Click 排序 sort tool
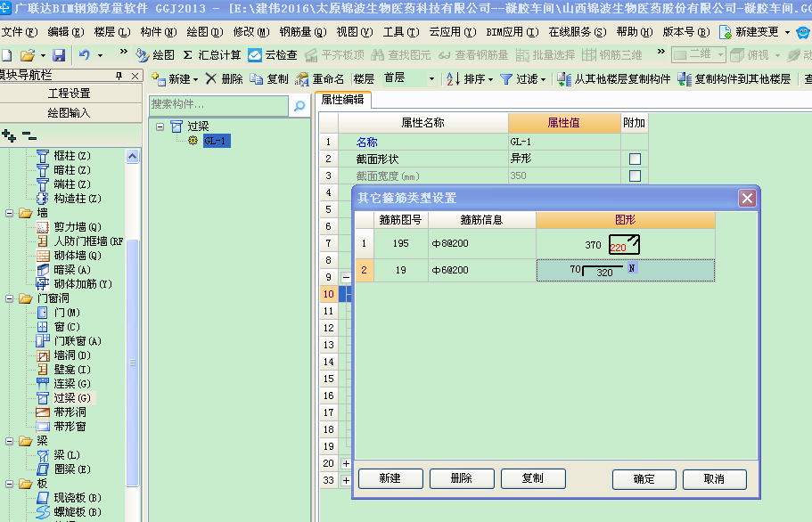 (x=469, y=78)
